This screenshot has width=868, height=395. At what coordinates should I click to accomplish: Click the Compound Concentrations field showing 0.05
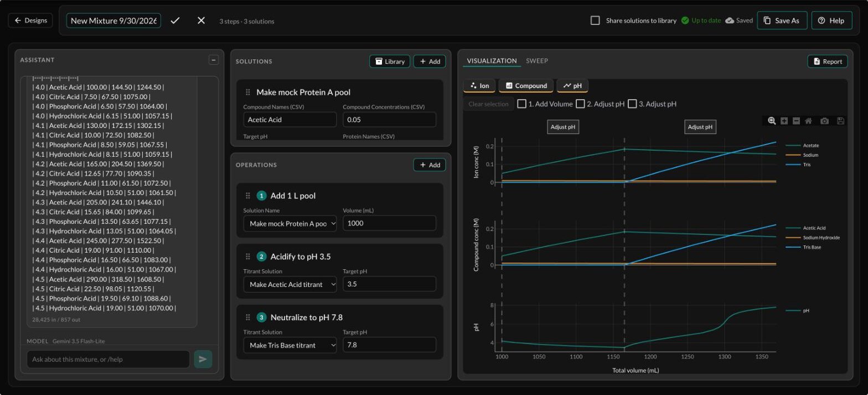coord(390,120)
